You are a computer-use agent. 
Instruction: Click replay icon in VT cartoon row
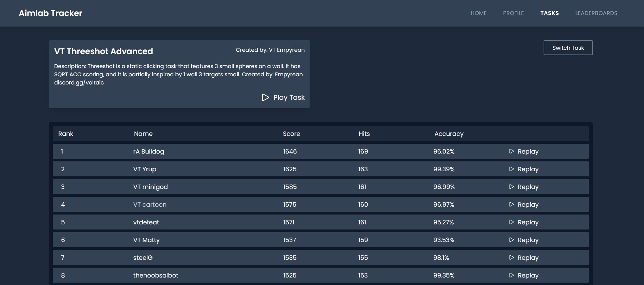pyautogui.click(x=511, y=204)
